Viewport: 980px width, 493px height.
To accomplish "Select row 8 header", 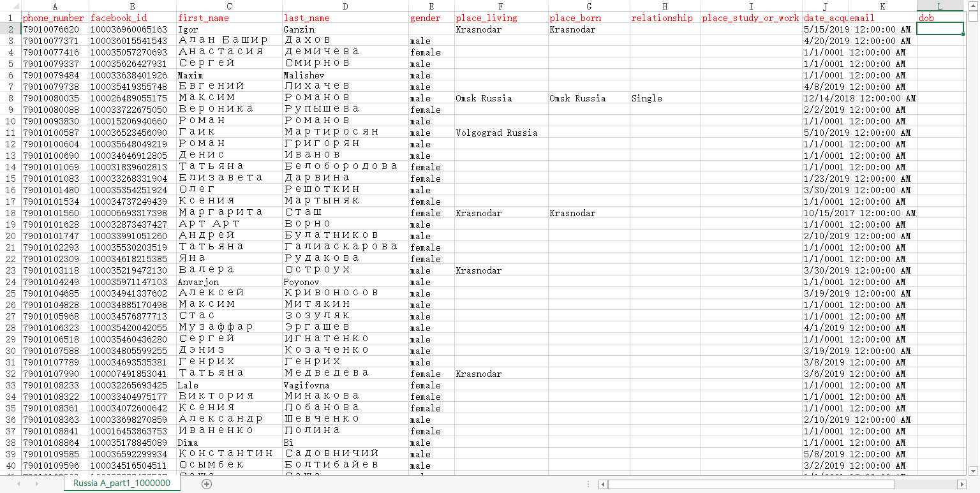I will pyautogui.click(x=10, y=98).
